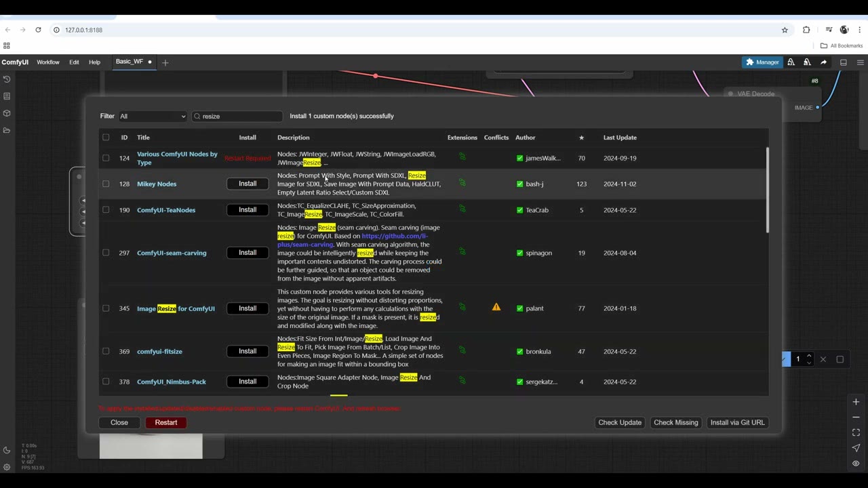Open the seam-carving GitHub link
868x488 pixels.
coord(353,240)
